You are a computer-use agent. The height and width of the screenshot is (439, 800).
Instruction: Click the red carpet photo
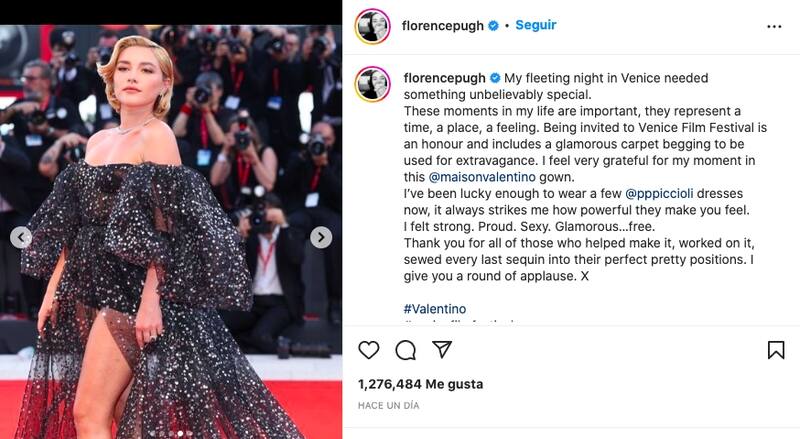(x=171, y=232)
